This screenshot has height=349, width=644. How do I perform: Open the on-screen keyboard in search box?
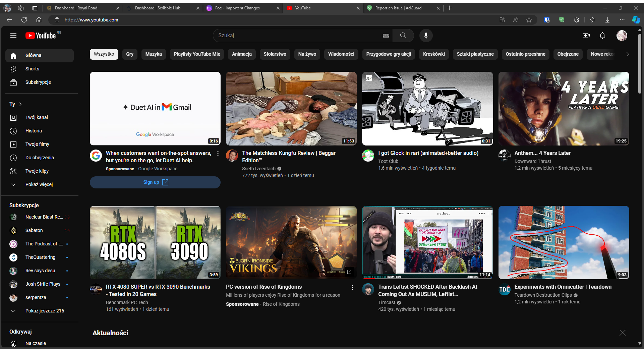[386, 36]
